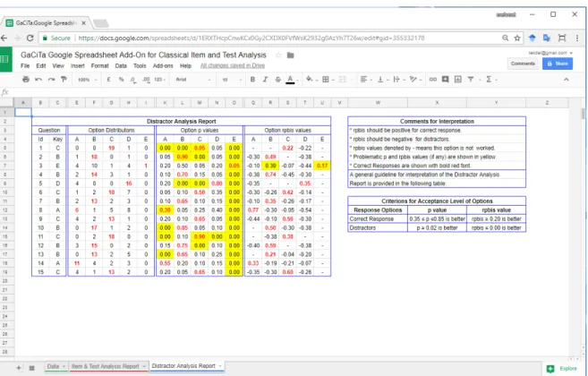The height and width of the screenshot is (376, 588).
Task: Open the File menu
Action: pos(25,65)
